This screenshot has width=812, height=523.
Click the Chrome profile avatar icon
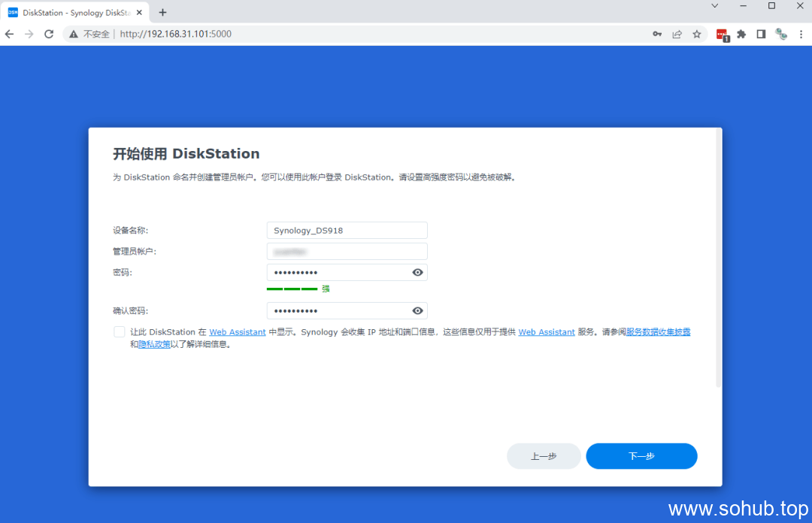coord(780,34)
